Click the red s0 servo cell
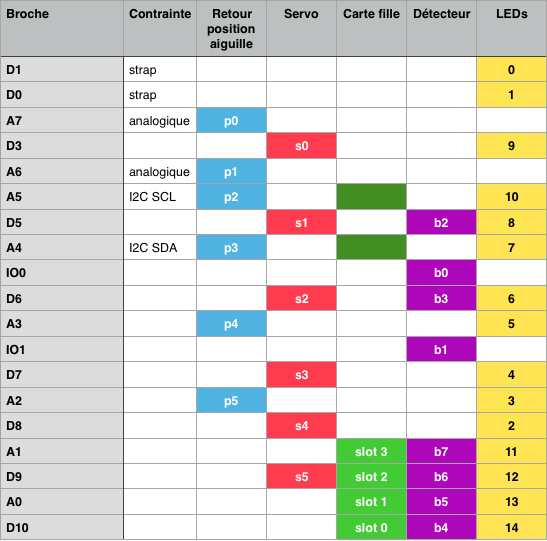Image resolution: width=547 pixels, height=541 pixels. pos(301,146)
